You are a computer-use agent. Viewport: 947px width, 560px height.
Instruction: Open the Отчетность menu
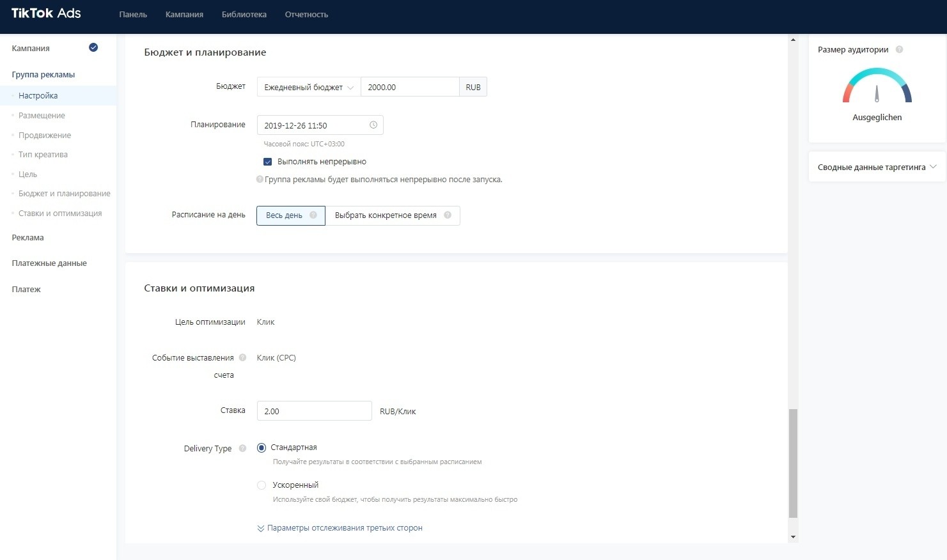306,14
